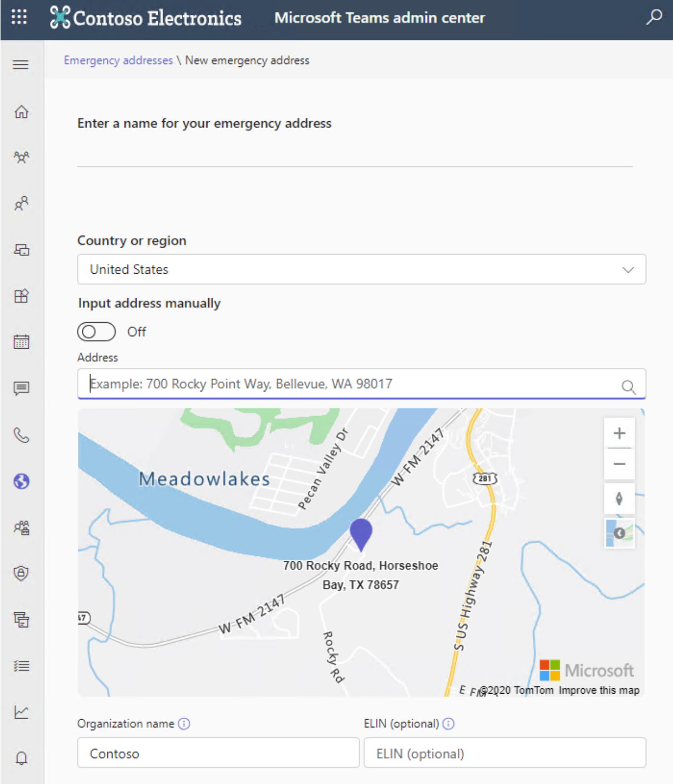Go to Home in the sidebar
The width and height of the screenshot is (673, 784).
(x=21, y=112)
